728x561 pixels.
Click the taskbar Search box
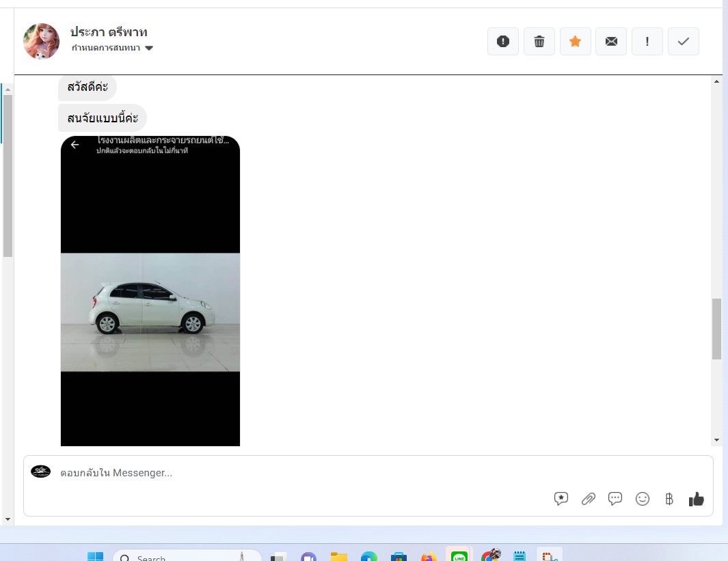pyautogui.click(x=187, y=556)
